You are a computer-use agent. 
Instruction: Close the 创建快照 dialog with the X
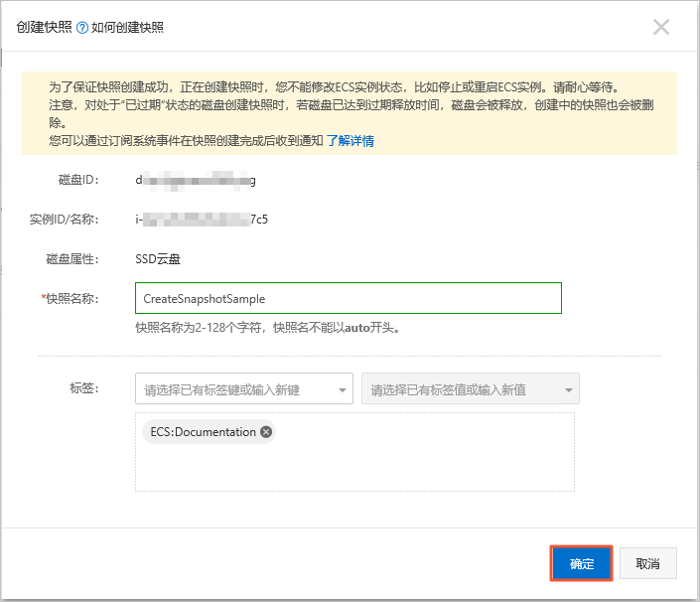[x=660, y=27]
